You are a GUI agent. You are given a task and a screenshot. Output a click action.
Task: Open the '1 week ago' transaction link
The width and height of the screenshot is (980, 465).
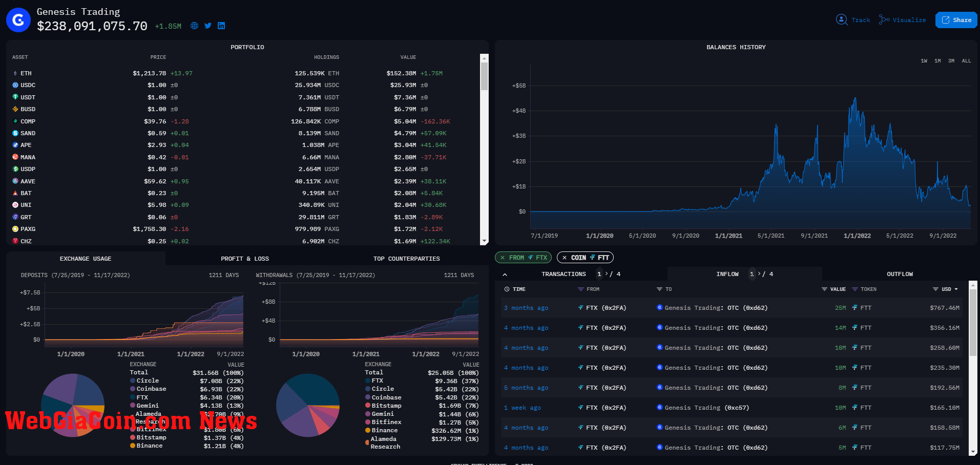pos(523,408)
